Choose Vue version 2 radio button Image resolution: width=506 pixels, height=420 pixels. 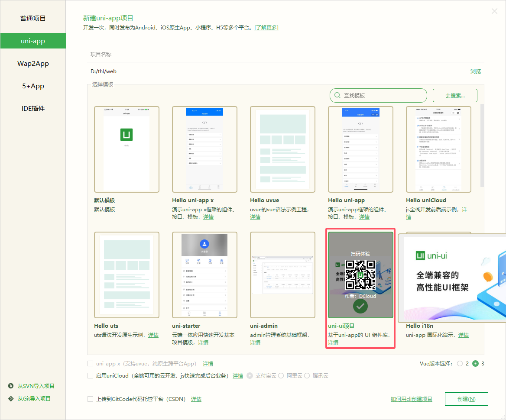(x=460, y=364)
